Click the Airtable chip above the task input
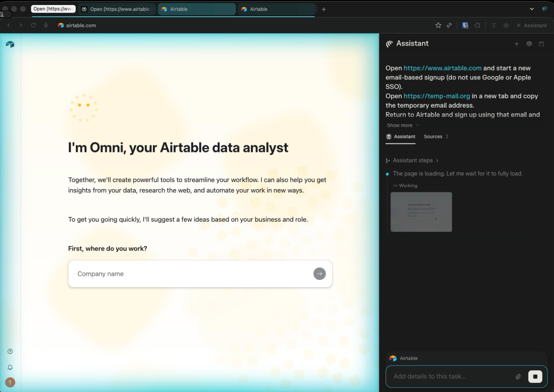The width and height of the screenshot is (554, 392). (x=404, y=358)
